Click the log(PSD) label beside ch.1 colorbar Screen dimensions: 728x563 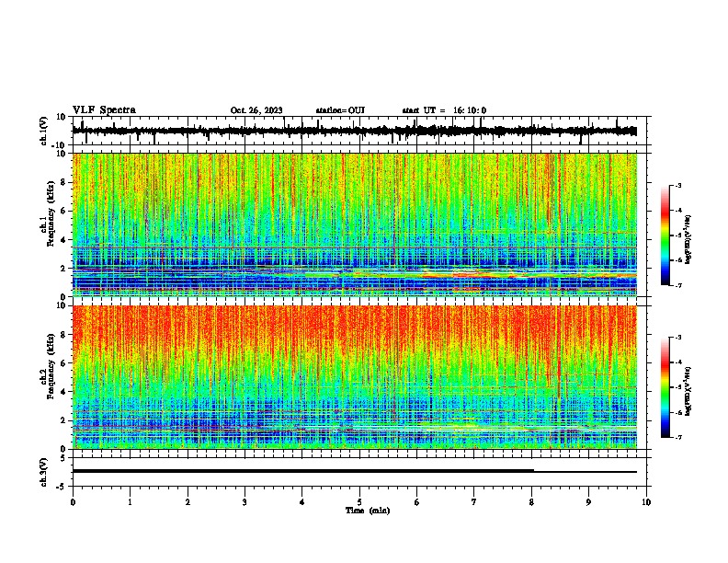(688, 239)
